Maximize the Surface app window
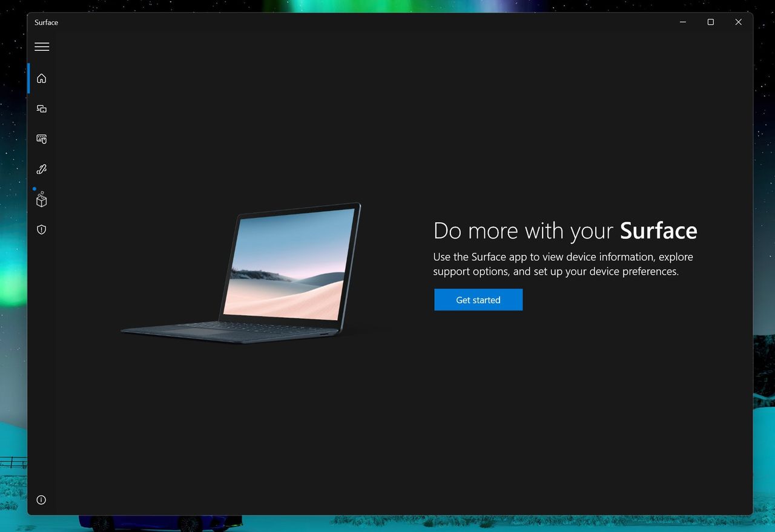 click(711, 22)
